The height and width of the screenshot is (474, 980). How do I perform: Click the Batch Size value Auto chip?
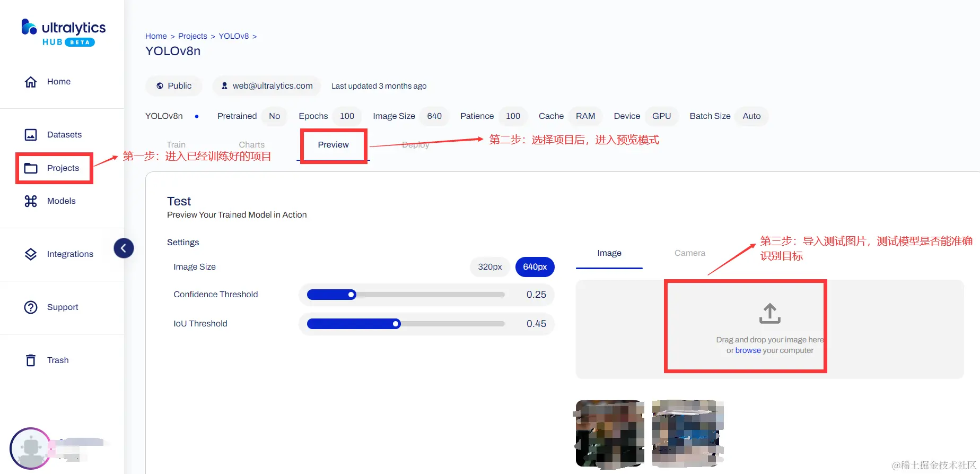751,116
